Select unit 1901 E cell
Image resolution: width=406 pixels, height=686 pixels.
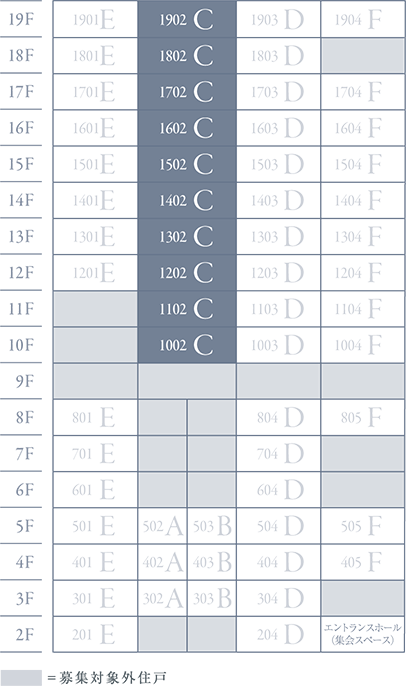point(95,19)
